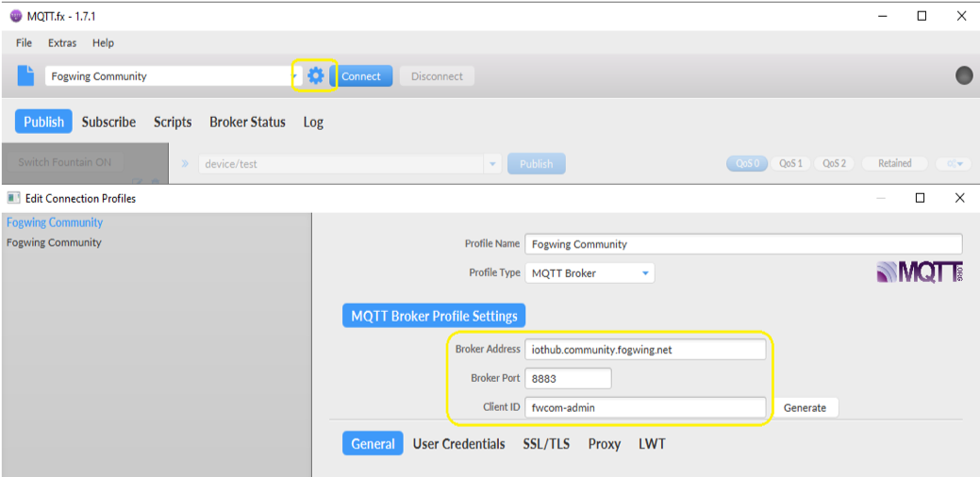
Task: Click the Broker Port field
Action: 568,378
